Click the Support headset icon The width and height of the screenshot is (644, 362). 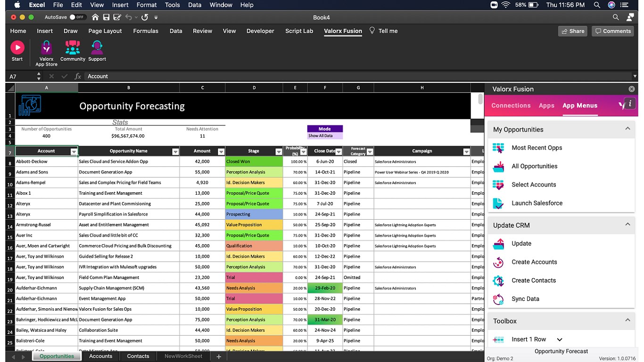(x=97, y=48)
